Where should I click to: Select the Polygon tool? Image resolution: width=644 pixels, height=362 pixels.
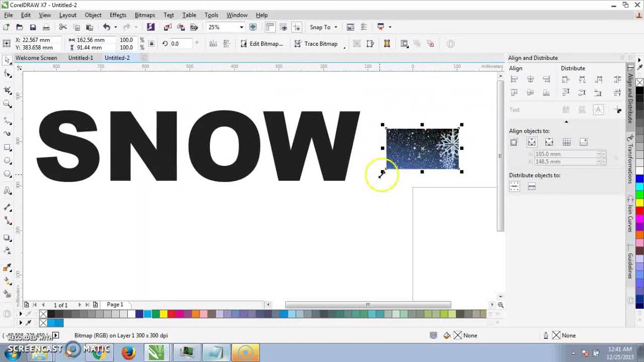(7, 174)
